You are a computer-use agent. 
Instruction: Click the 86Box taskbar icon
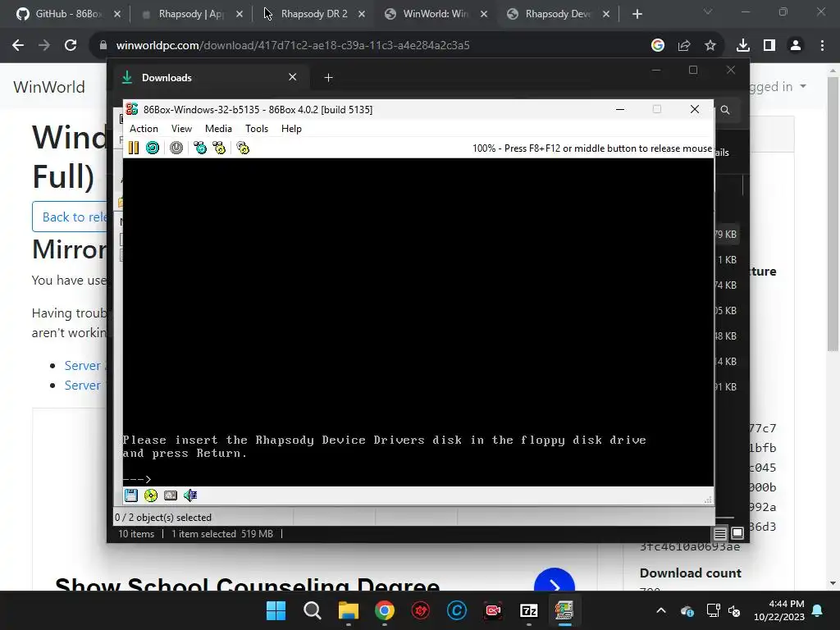coord(564,610)
